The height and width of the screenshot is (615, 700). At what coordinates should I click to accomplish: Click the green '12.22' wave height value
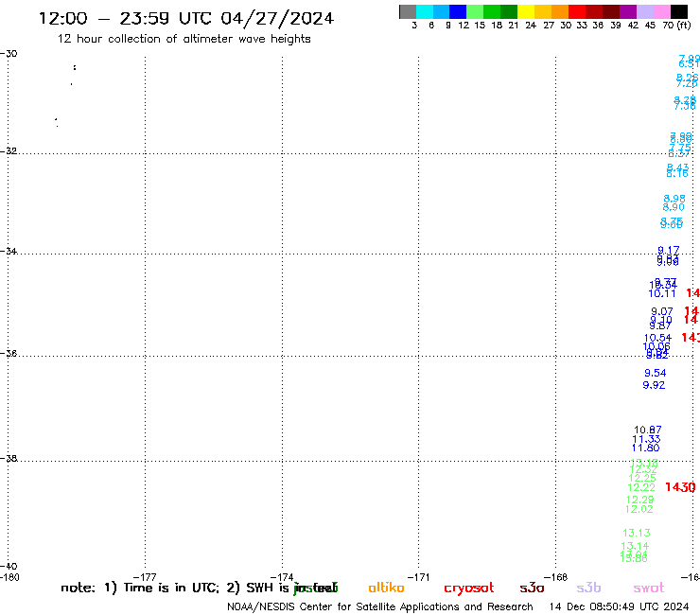tap(641, 487)
